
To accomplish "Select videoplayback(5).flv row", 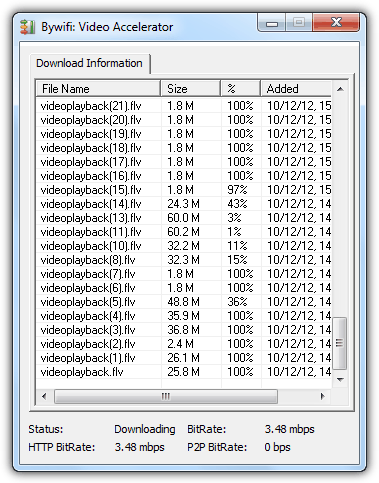I will (184, 302).
